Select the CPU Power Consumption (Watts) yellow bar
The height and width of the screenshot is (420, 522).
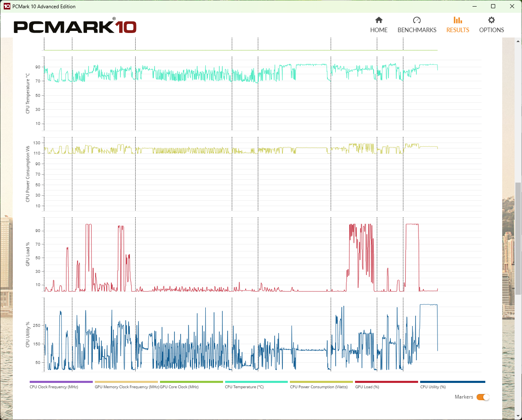click(321, 382)
